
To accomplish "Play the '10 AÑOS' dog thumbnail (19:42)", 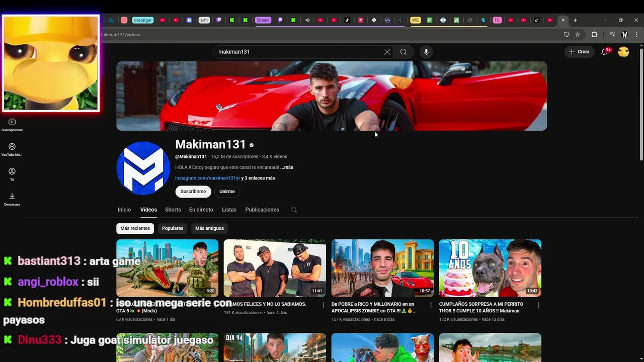I will point(490,268).
